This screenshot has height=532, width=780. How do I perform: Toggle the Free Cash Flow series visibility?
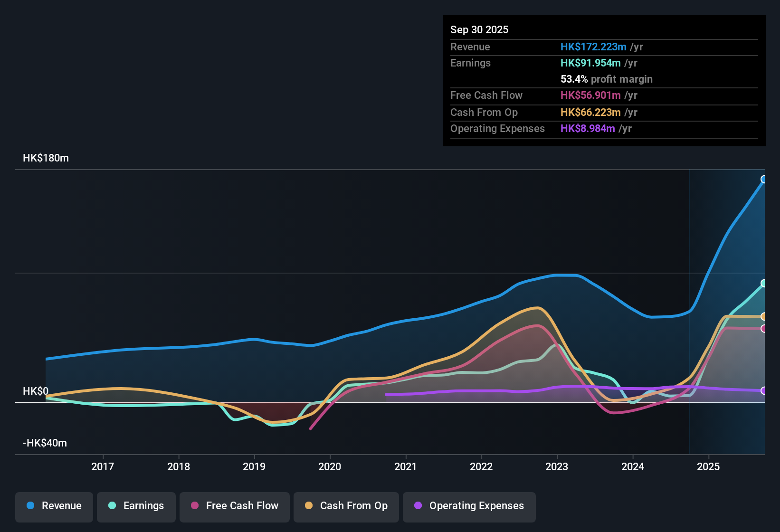[234, 507]
